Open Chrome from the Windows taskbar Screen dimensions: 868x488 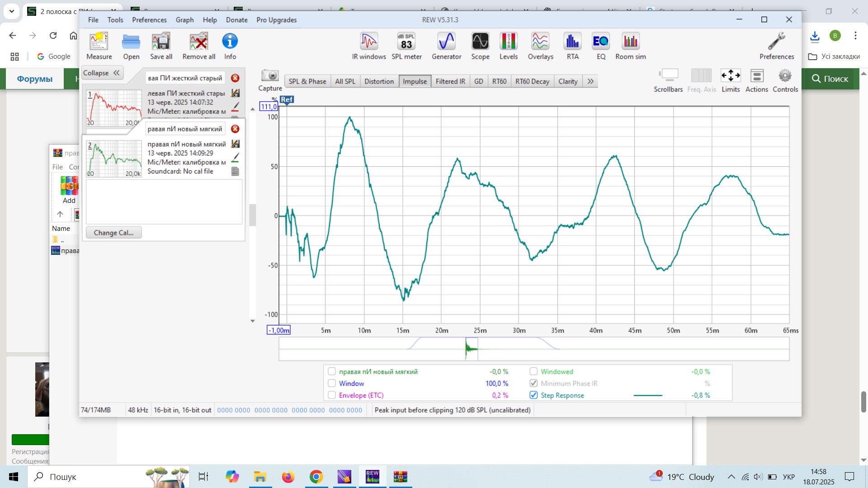(x=316, y=477)
